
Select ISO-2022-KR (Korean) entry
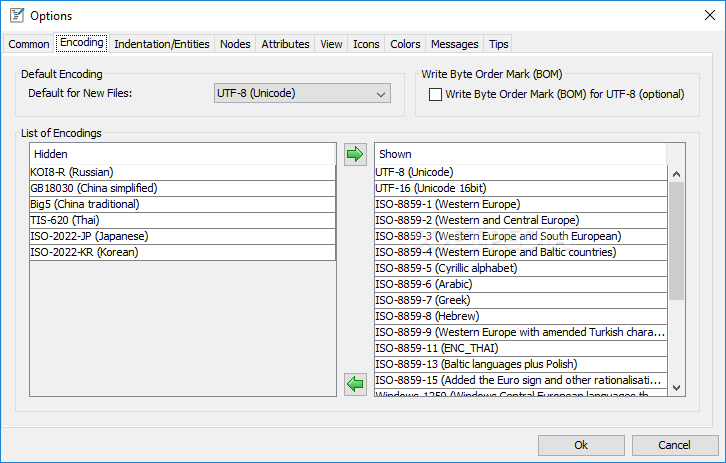[x=182, y=252]
